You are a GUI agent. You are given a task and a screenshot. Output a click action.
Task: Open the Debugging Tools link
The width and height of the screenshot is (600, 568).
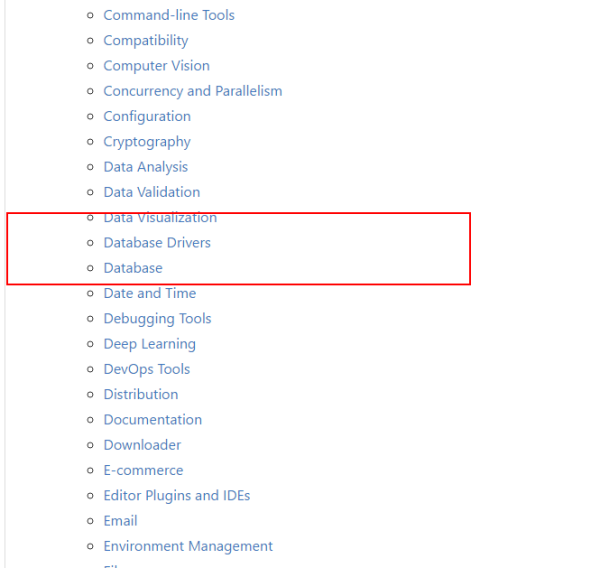pos(157,318)
